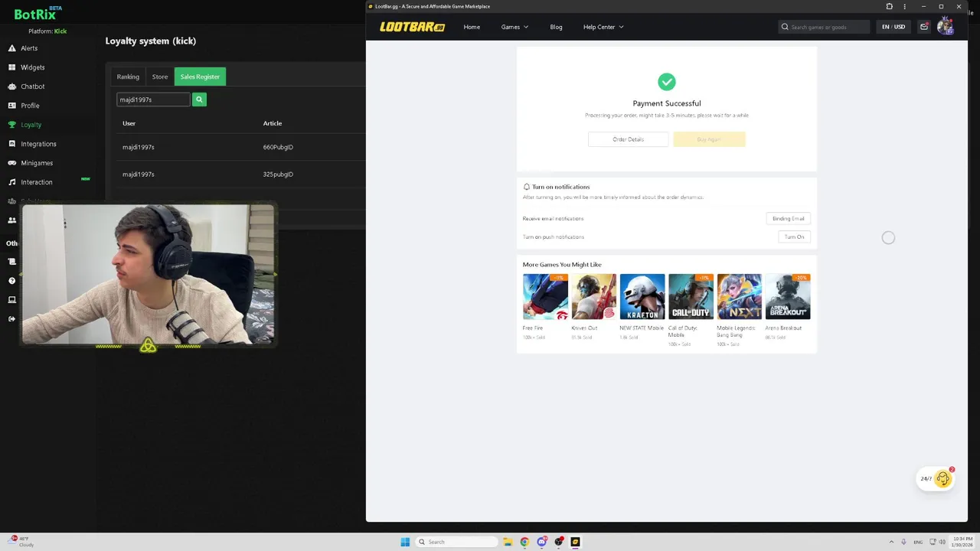Image resolution: width=980 pixels, height=551 pixels.
Task: Click the Windows taskbar Search box
Action: [x=456, y=542]
